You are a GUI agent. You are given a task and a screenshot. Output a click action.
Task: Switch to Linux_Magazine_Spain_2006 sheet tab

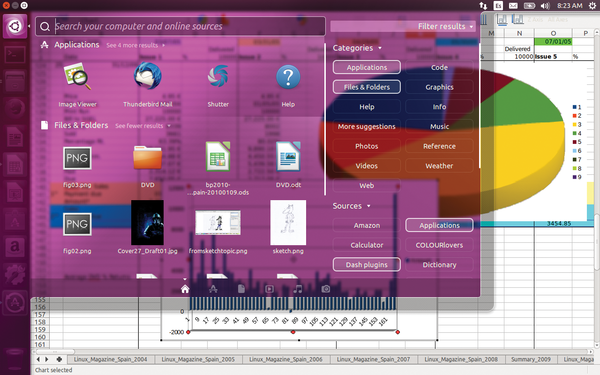point(285,359)
